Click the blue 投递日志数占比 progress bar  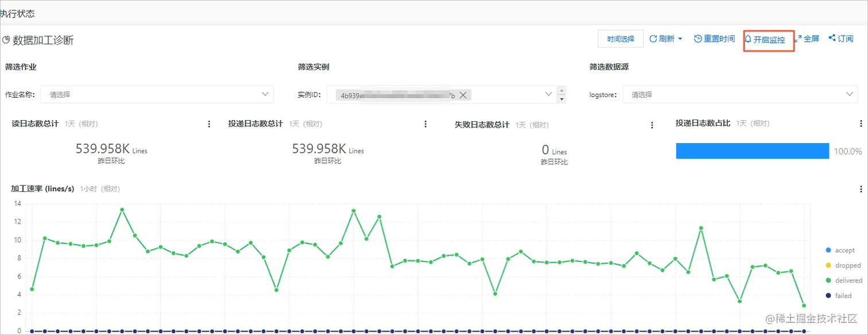[x=753, y=151]
